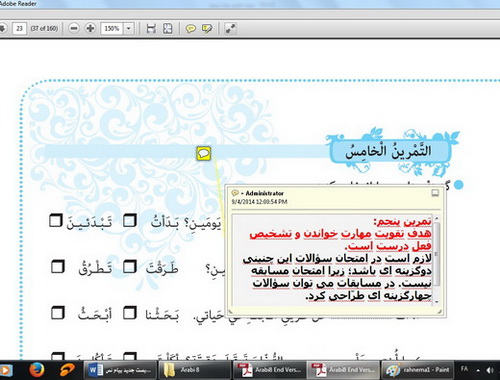Screen dimensions: 500x380
Task: Switch to read mode expand icon
Action: [230, 29]
